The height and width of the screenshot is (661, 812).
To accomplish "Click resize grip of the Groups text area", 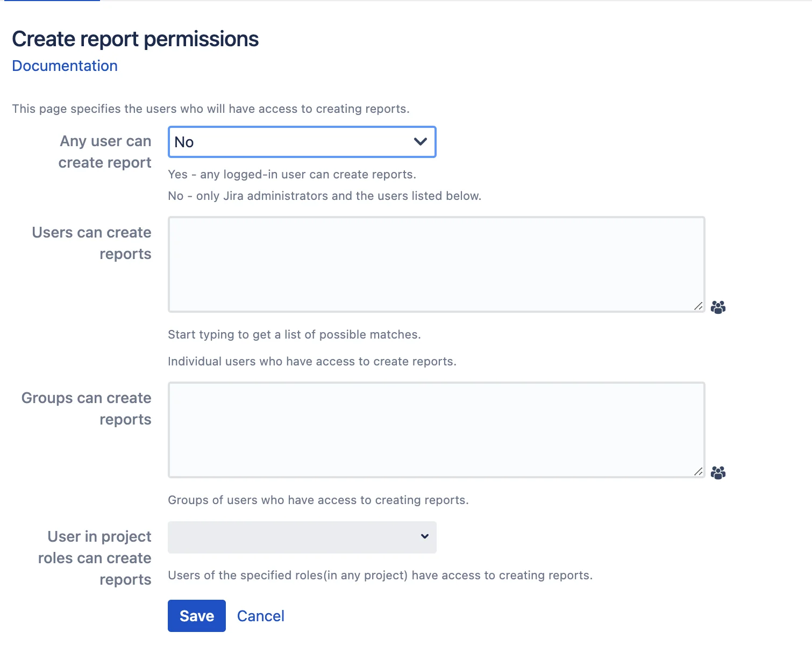I will pyautogui.click(x=698, y=471).
